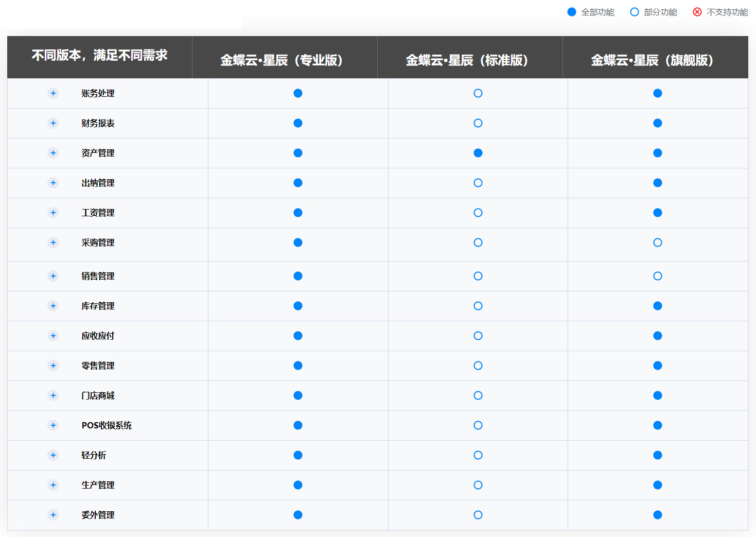Expand the 出纳管理 row
The height and width of the screenshot is (537, 756).
(x=53, y=183)
